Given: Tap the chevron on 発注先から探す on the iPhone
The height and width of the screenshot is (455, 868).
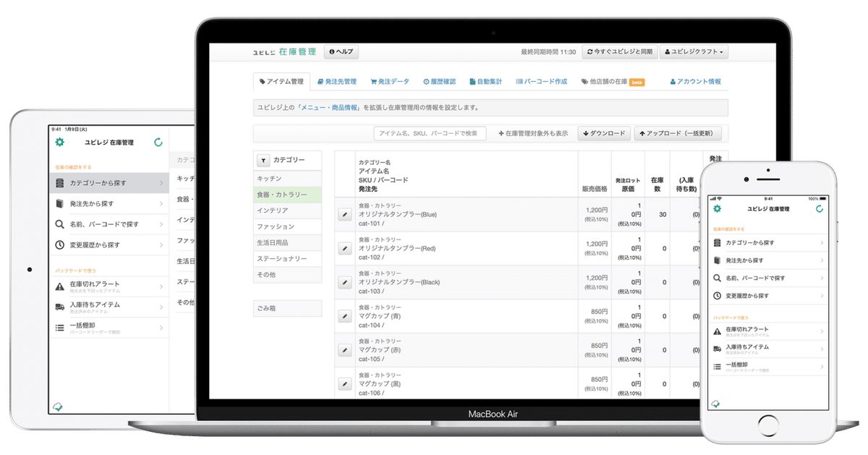Looking at the screenshot, I should [822, 260].
